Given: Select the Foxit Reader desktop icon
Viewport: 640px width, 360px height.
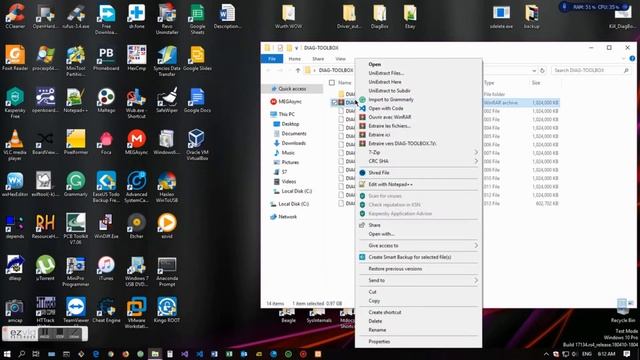Looking at the screenshot, I should click(x=15, y=58).
